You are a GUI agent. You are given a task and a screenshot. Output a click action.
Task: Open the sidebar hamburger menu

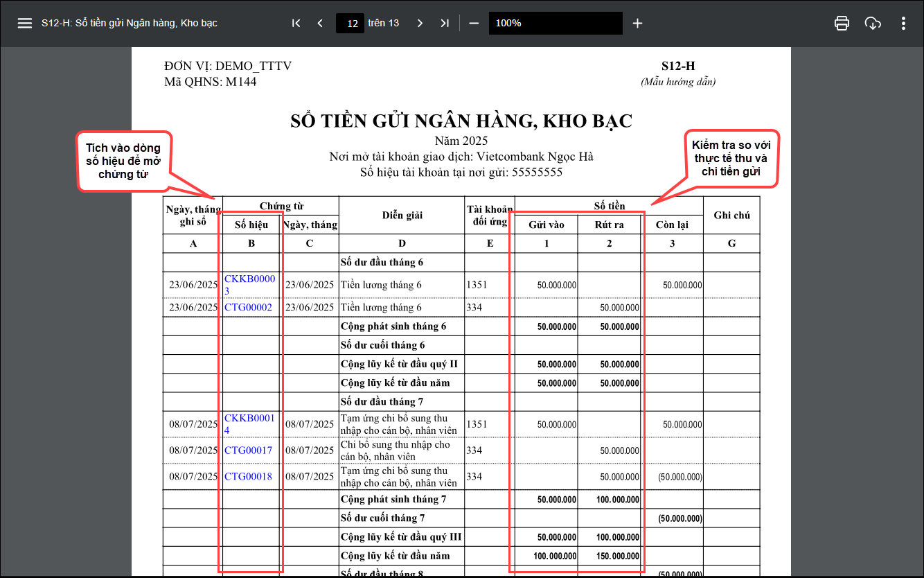(25, 23)
